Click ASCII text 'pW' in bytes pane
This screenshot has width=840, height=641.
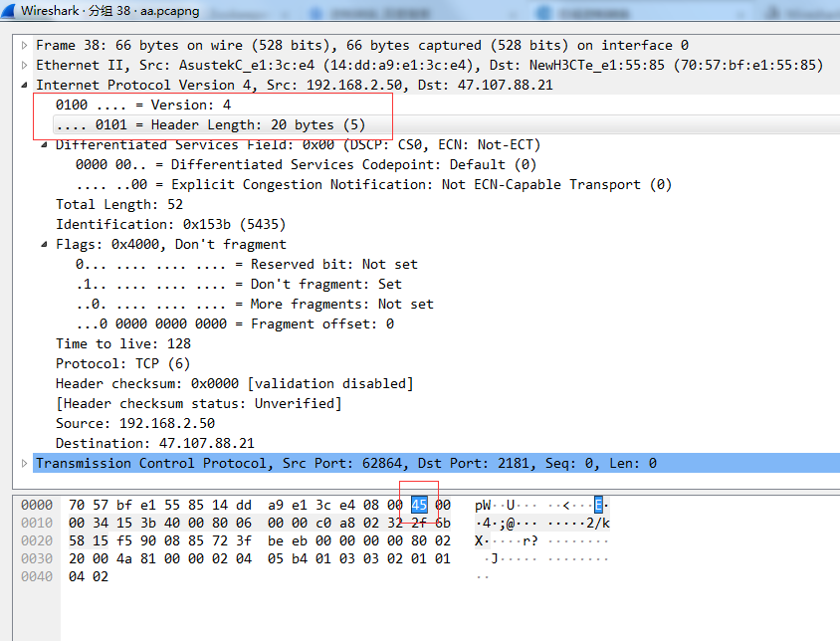tap(483, 505)
